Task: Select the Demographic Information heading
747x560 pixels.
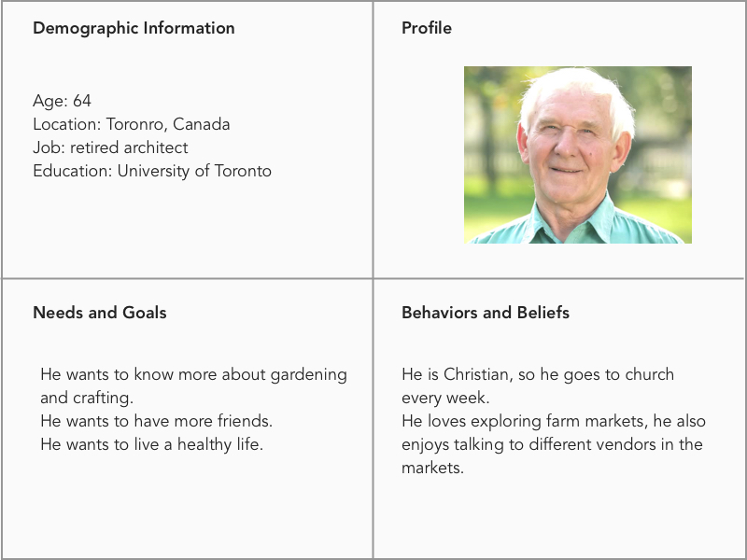Action: tap(134, 28)
